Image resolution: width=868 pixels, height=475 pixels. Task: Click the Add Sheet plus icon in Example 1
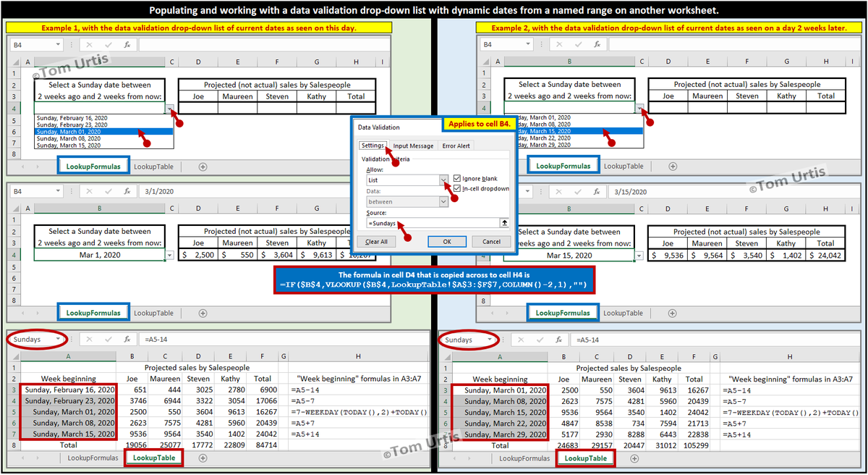(x=203, y=166)
